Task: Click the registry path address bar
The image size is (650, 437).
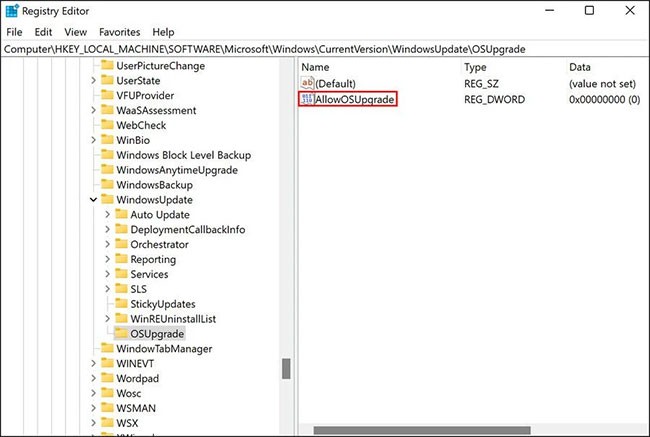Action: (x=325, y=49)
